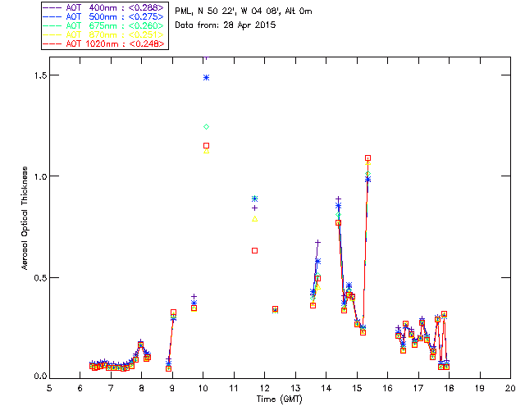525x420 pixels.
Task: Click the blue asterisk peak near 1.5
Action: point(206,77)
